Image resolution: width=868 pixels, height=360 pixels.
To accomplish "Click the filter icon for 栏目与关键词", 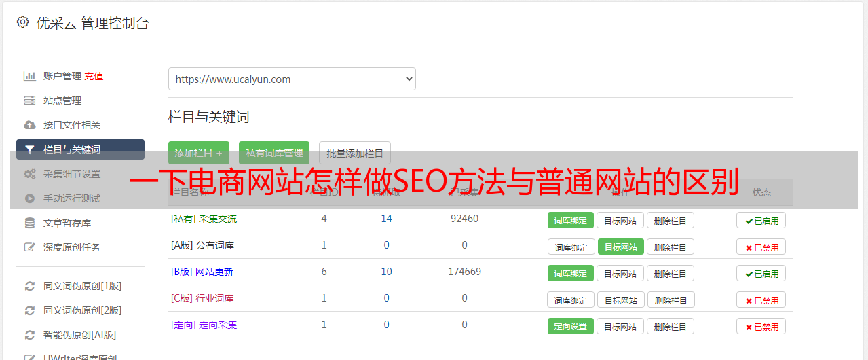I will click(x=30, y=149).
